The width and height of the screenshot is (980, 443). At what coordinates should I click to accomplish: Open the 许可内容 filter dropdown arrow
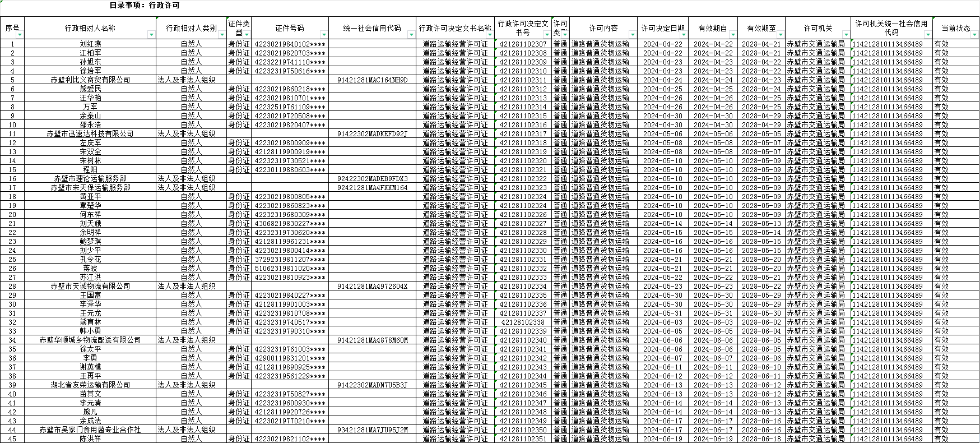[x=633, y=35]
